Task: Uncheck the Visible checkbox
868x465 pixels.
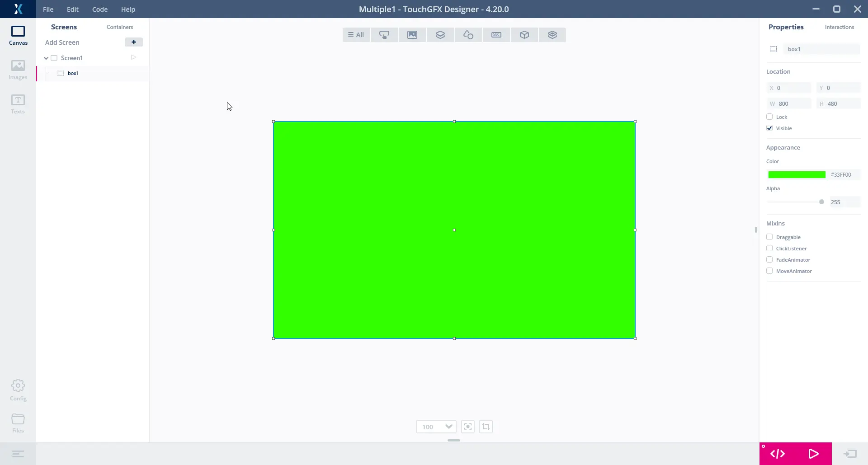Action: pos(769,128)
